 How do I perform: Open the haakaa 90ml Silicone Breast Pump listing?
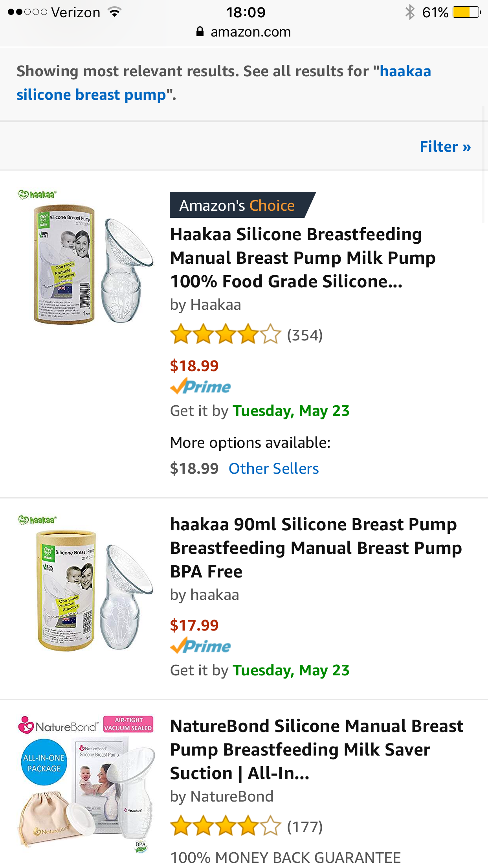click(x=316, y=548)
